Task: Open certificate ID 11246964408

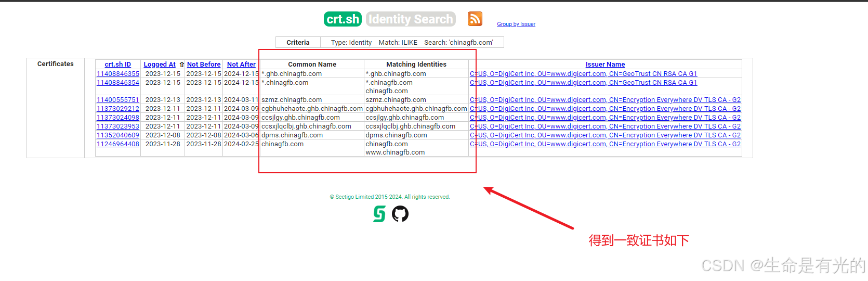Action: (x=118, y=144)
